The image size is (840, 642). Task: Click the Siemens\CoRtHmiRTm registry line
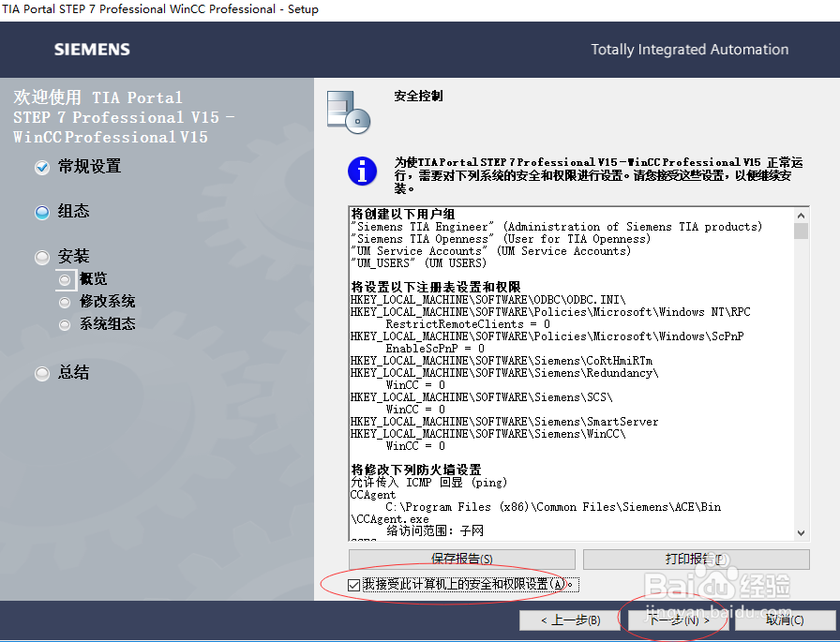[502, 361]
